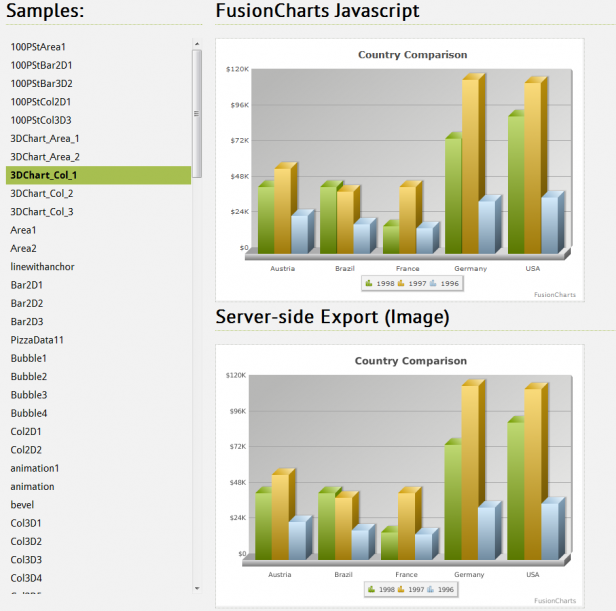The width and height of the screenshot is (616, 611).
Task: Load the Col2D1 sample
Action: [x=26, y=432]
